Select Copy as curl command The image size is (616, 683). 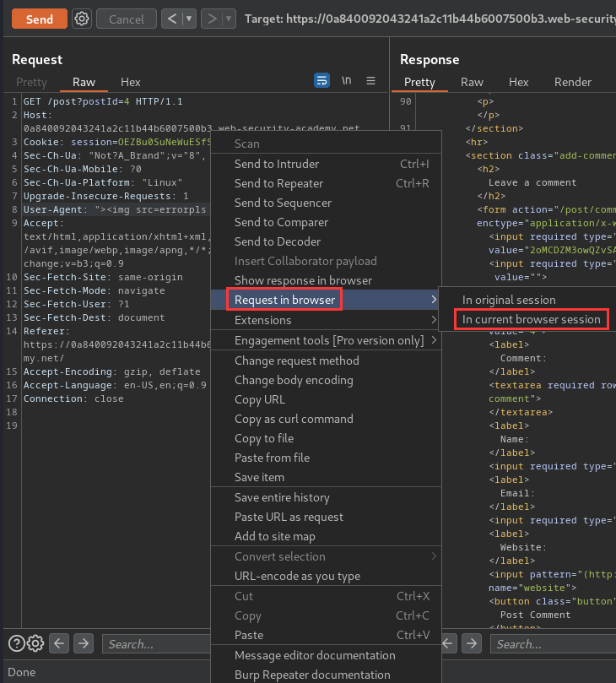tap(326, 419)
